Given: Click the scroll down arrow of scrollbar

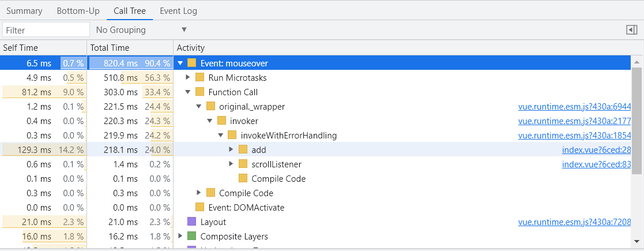Looking at the screenshot, I should pyautogui.click(x=637, y=241).
